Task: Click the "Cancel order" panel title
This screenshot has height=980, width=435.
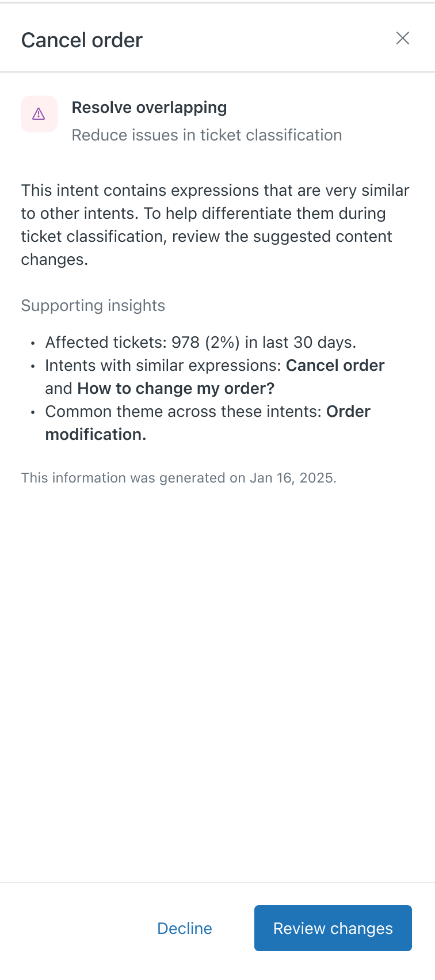Action: pyautogui.click(x=82, y=40)
